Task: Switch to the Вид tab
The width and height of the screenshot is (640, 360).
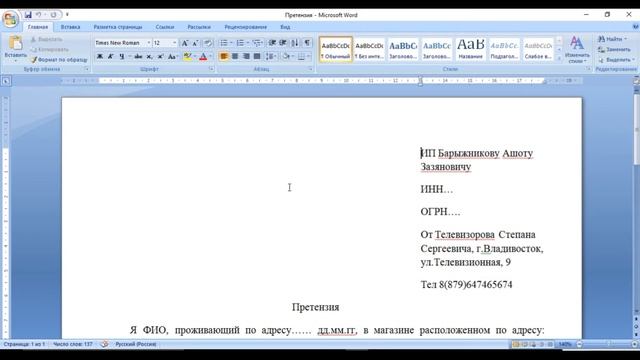Action: coord(285,27)
